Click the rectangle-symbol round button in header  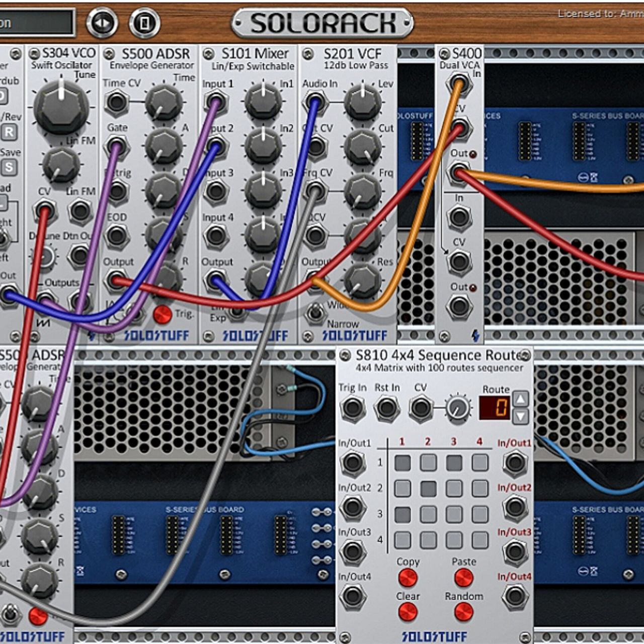(145, 23)
